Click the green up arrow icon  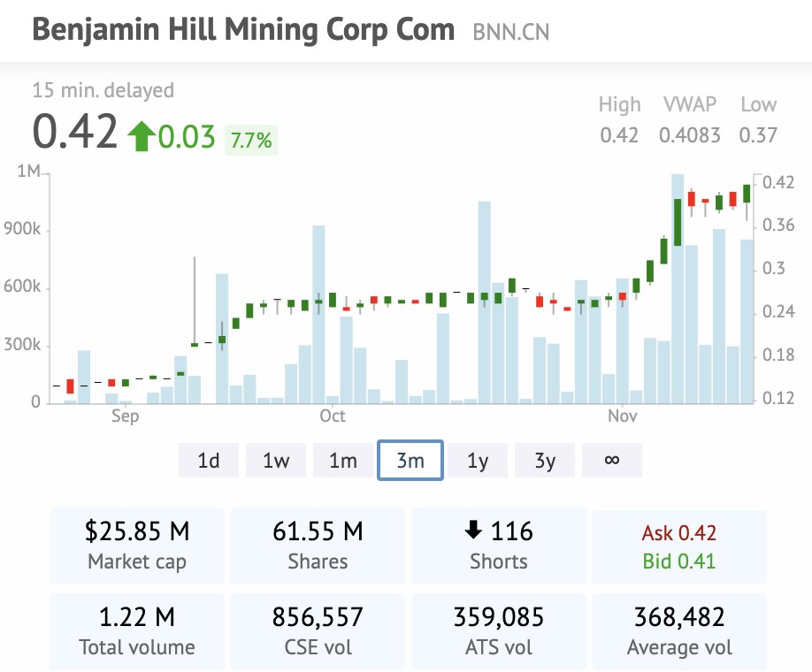pyautogui.click(x=141, y=136)
